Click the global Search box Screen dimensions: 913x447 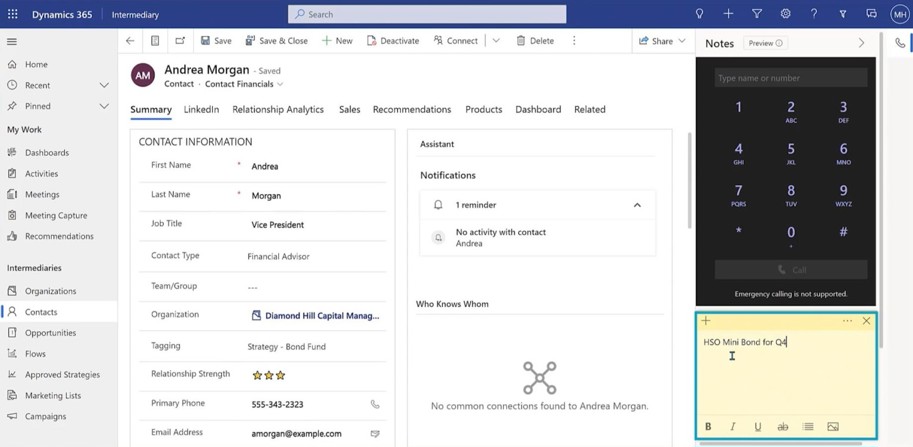tap(427, 14)
